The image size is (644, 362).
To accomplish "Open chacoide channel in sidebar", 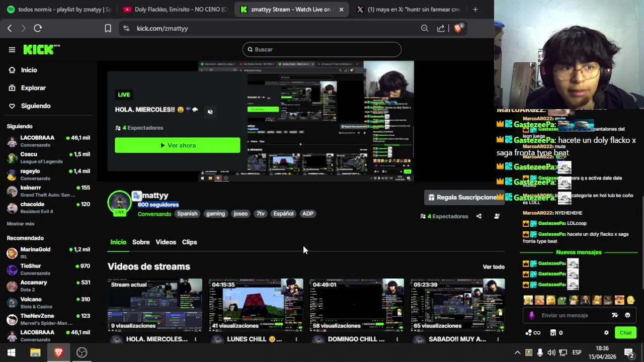I will pyautogui.click(x=48, y=208).
